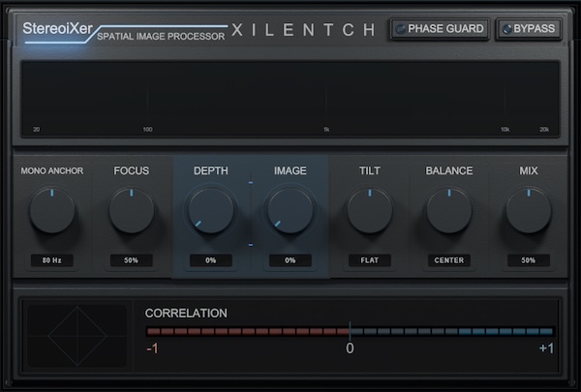Click the FLAT tilt value field
Image resolution: width=581 pixels, height=392 pixels.
coord(370,260)
